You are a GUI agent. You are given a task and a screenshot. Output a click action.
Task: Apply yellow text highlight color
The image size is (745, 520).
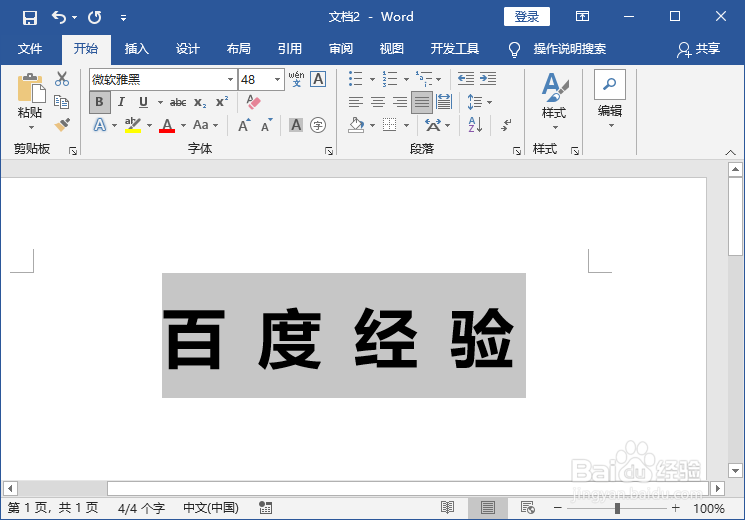(x=133, y=125)
